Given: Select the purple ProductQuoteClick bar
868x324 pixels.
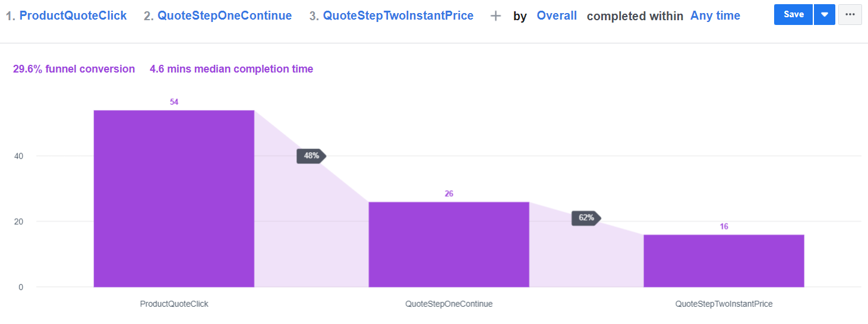Looking at the screenshot, I should [x=174, y=199].
